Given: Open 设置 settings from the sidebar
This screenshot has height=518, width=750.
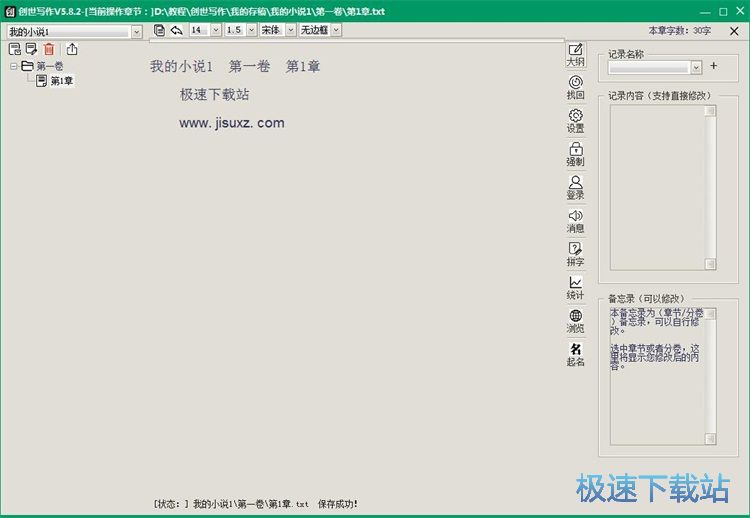Looking at the screenshot, I should click(575, 120).
